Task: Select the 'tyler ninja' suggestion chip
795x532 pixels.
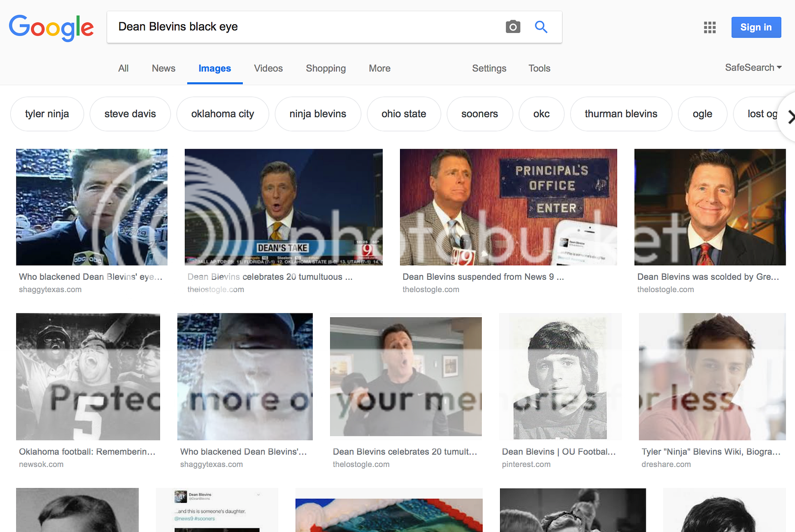Action: point(47,114)
